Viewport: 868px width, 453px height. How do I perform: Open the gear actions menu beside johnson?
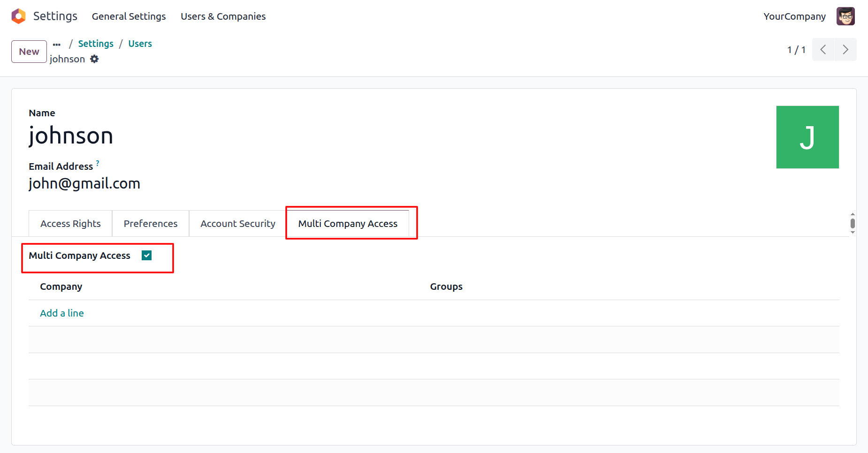tap(94, 59)
